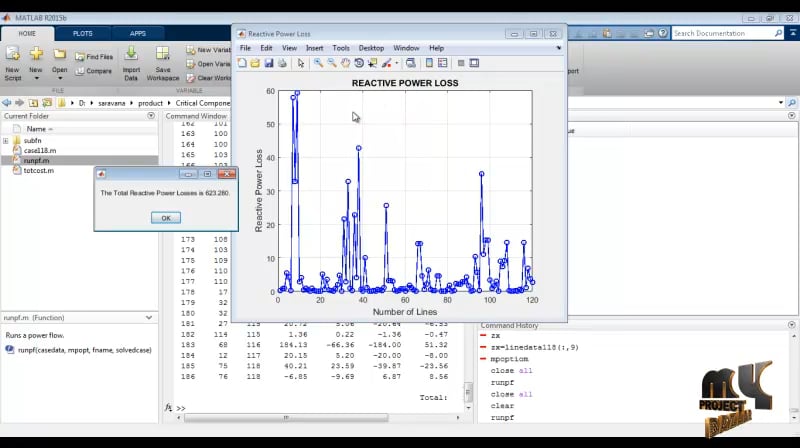Switch to MATLAB HOME tab
The width and height of the screenshot is (800, 448).
(x=27, y=34)
